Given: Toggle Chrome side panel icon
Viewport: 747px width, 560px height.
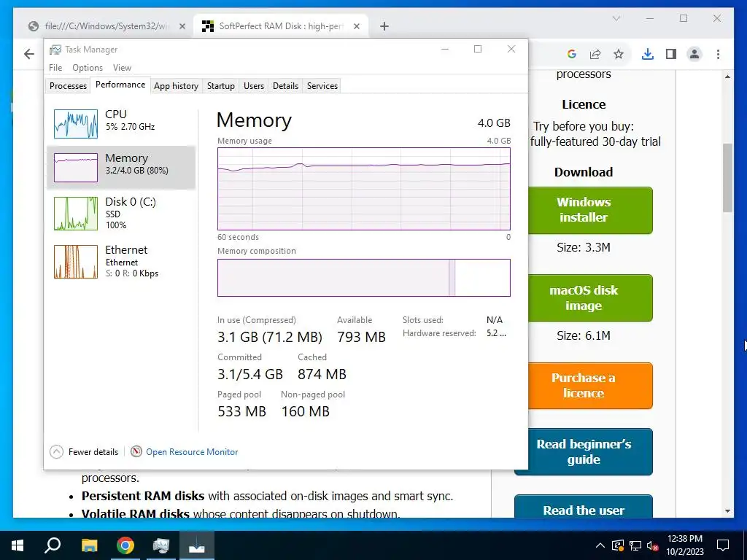Looking at the screenshot, I should [x=671, y=54].
